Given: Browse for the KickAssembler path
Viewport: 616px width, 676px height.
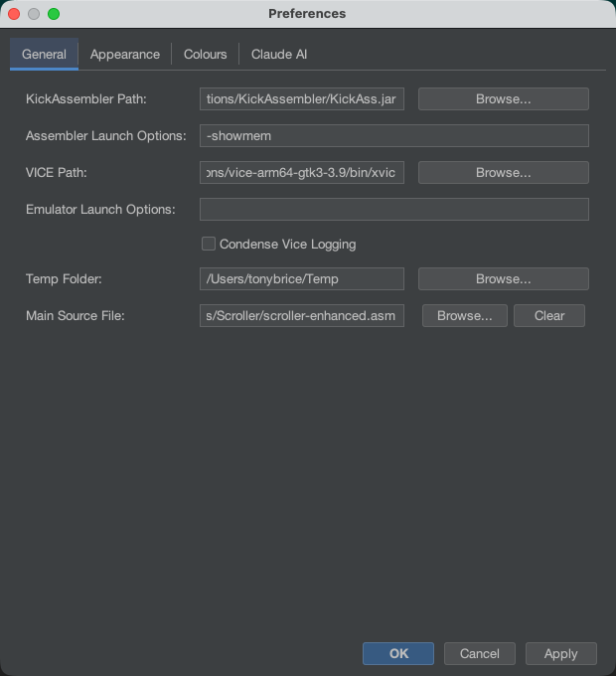Looking at the screenshot, I should click(x=503, y=99).
